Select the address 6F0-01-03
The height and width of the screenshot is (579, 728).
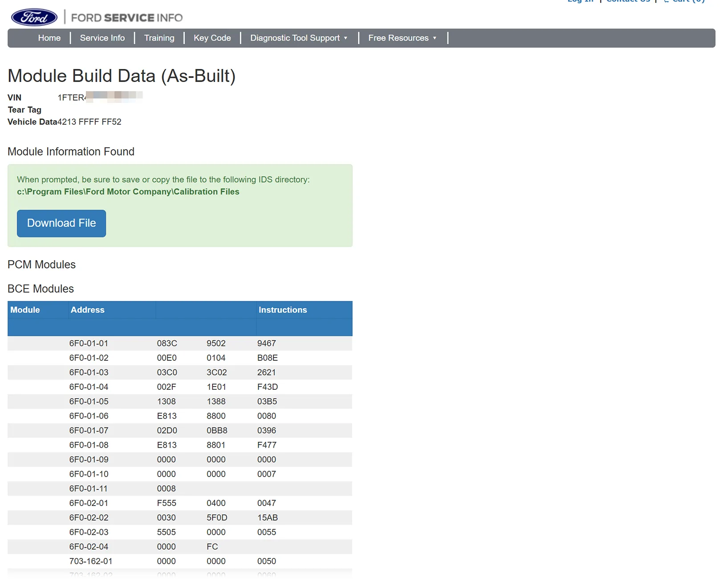tap(89, 372)
